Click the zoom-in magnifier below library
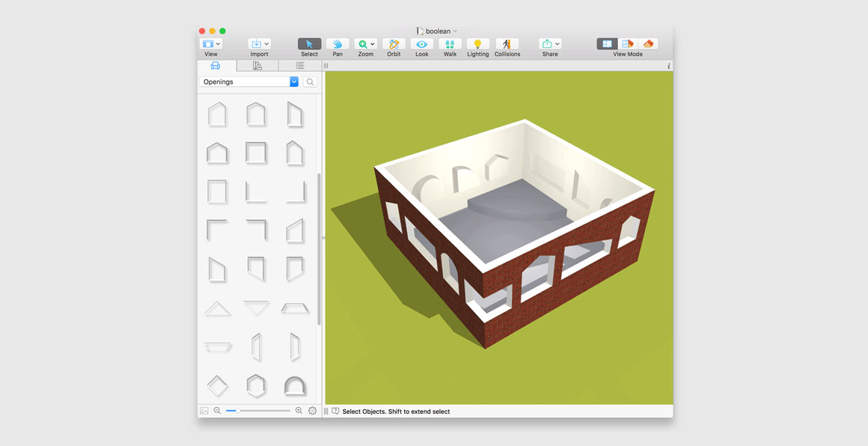Image resolution: width=868 pixels, height=446 pixels. click(299, 411)
